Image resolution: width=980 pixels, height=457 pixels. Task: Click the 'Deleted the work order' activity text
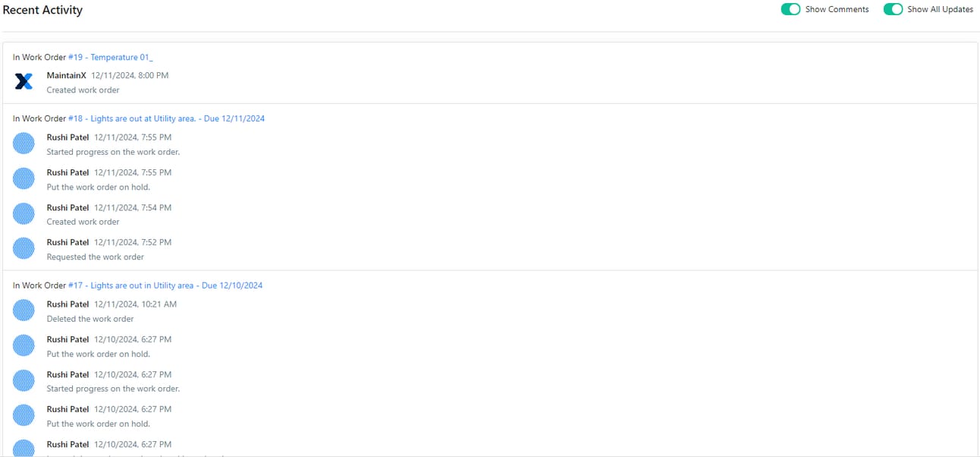click(90, 319)
